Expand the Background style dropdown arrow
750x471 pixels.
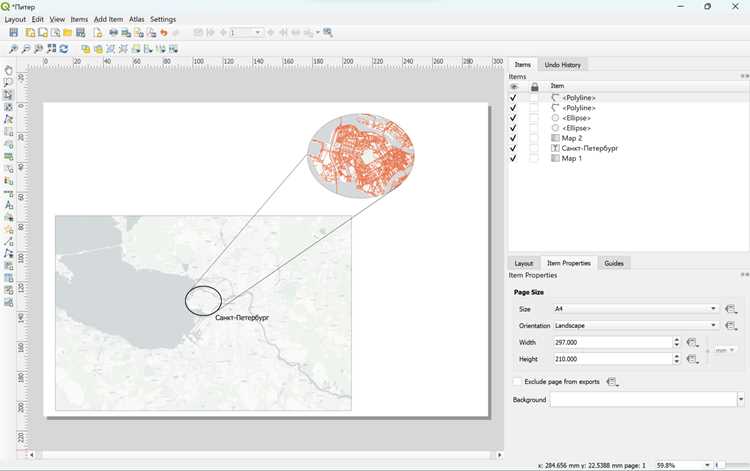[x=741, y=399]
